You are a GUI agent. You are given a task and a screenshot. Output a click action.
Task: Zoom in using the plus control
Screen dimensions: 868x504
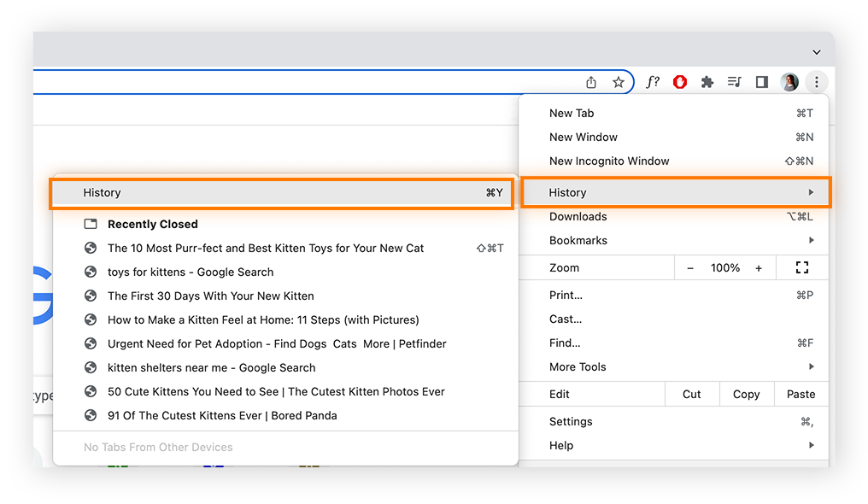point(758,267)
